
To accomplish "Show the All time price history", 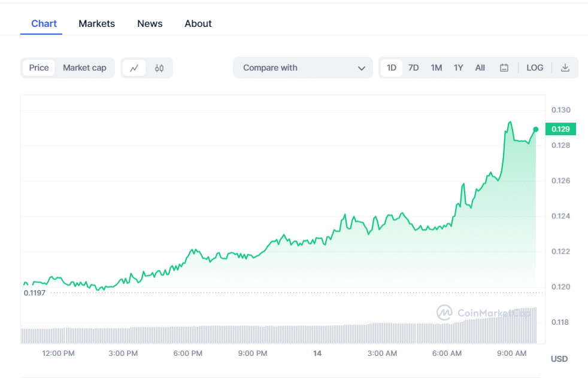I will click(x=480, y=68).
